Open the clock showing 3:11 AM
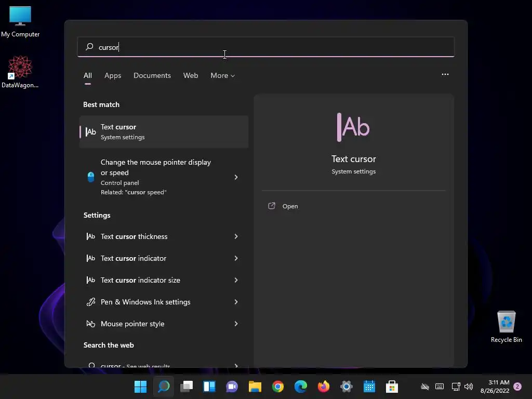 (495, 387)
